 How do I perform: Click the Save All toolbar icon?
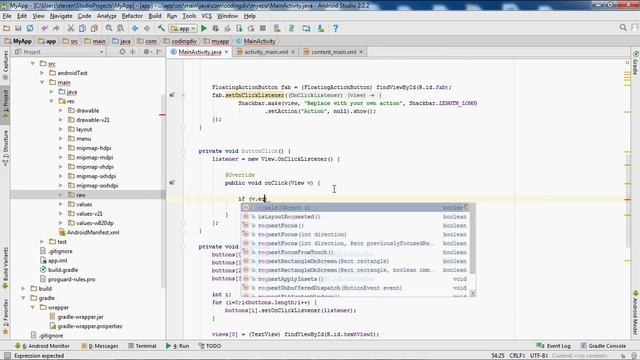[x=18, y=28]
